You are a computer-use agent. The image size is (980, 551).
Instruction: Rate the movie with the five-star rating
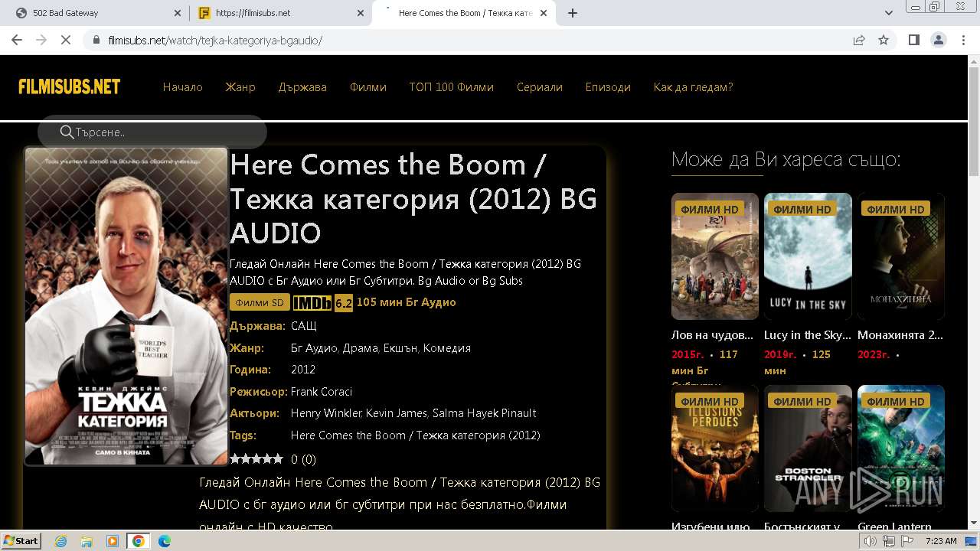(256, 459)
